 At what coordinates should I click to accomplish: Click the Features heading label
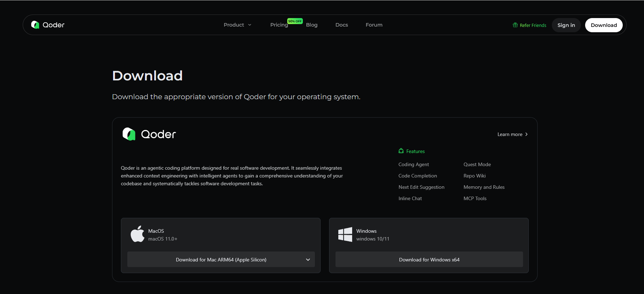416,151
